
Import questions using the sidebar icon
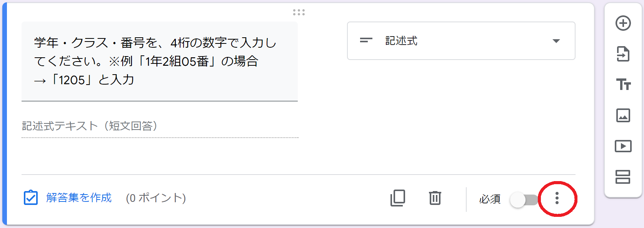coord(623,54)
